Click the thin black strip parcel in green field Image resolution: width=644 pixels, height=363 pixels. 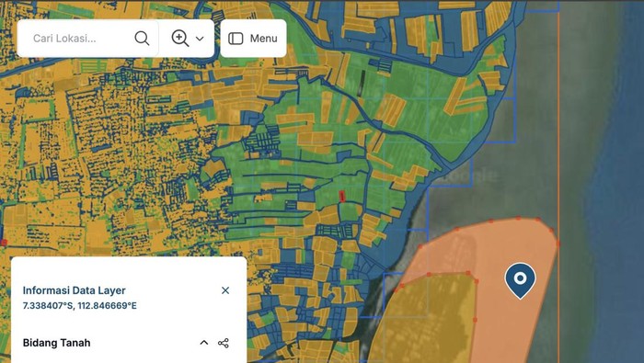point(362,84)
